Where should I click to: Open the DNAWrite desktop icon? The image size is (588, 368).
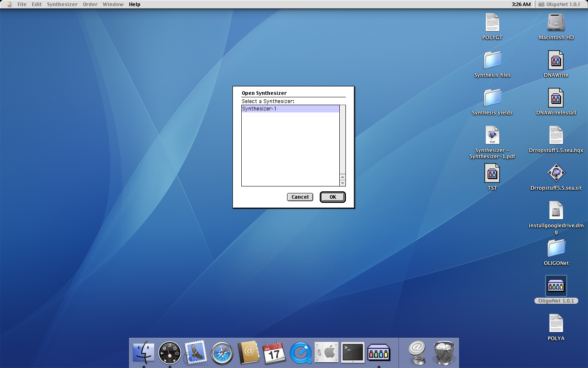coord(556,61)
